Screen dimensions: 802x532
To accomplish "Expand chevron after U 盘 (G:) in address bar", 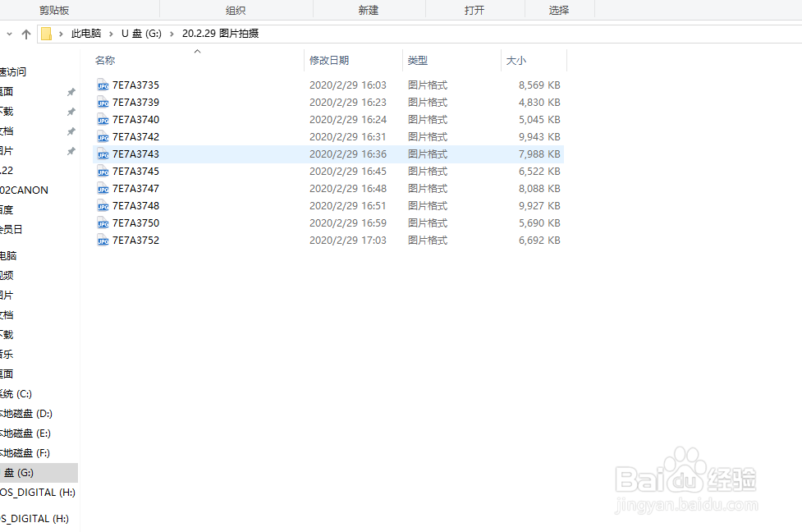I will click(x=172, y=34).
